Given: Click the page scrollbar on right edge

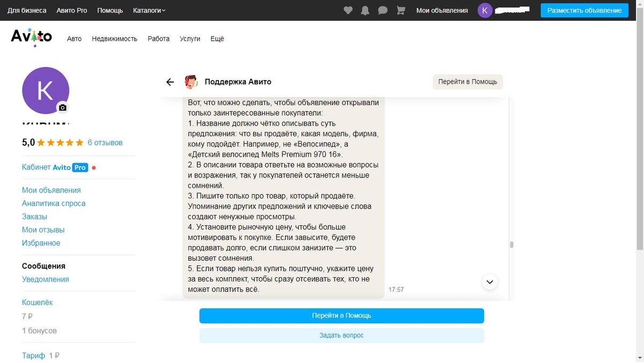Looking at the screenshot, I should pos(640,129).
